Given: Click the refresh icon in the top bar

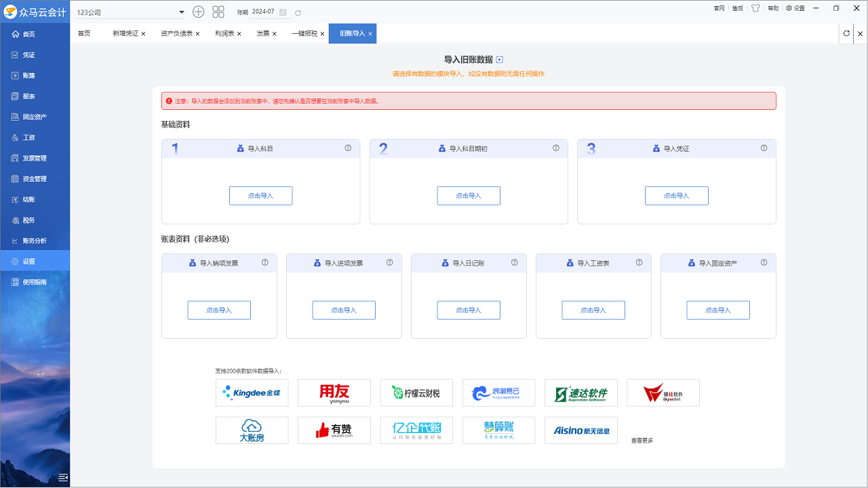Looking at the screenshot, I should coord(297,12).
